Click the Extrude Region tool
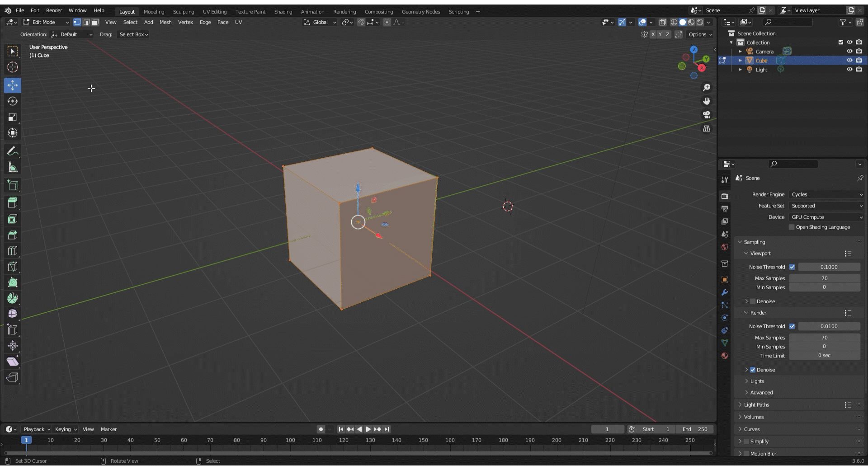868x470 pixels. 13,202
